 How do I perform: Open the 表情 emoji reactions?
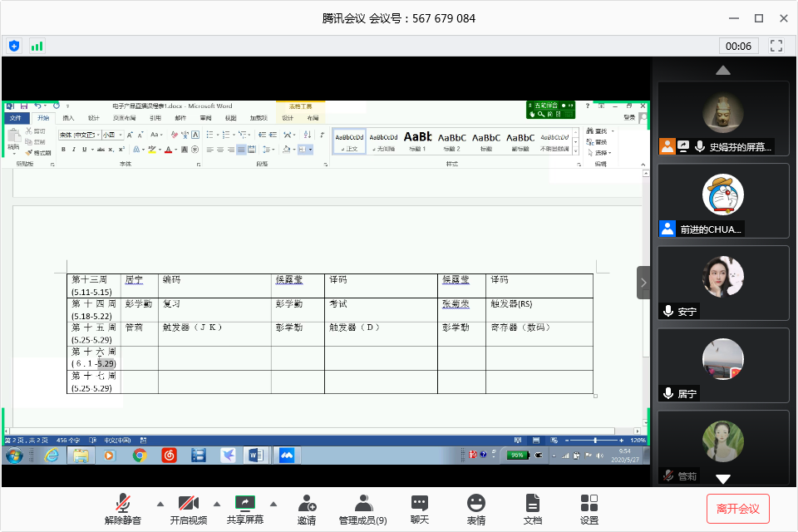pyautogui.click(x=475, y=509)
